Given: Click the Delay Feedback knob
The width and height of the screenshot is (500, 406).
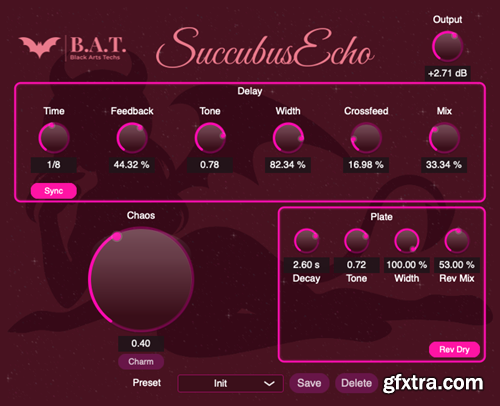Looking at the screenshot, I should coord(132,138).
